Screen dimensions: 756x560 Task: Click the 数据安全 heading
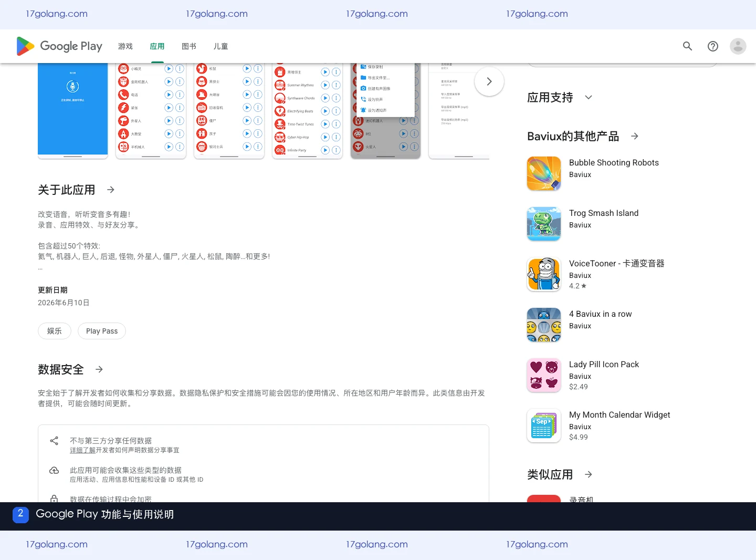pyautogui.click(x=61, y=369)
